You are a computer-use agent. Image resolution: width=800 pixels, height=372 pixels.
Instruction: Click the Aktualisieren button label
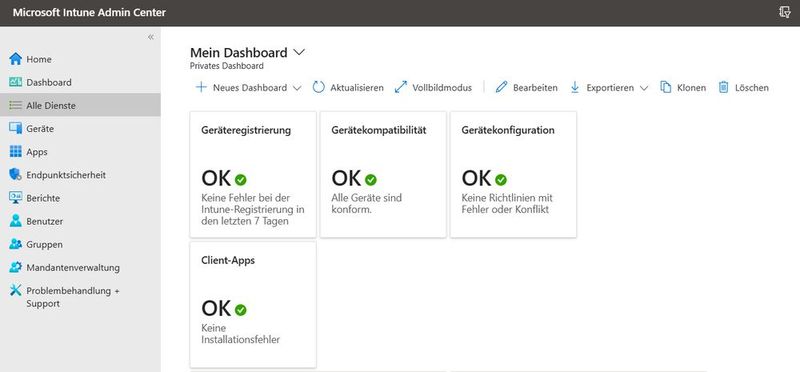pyautogui.click(x=357, y=88)
